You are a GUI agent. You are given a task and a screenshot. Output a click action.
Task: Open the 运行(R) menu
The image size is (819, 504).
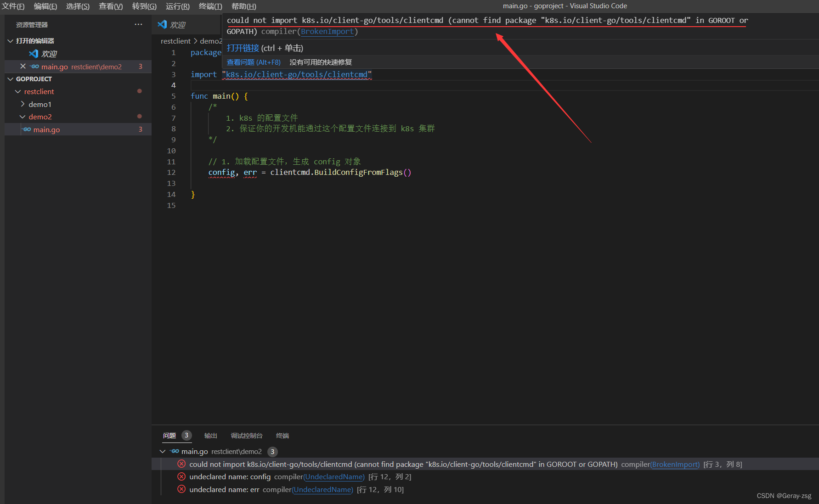click(x=177, y=6)
